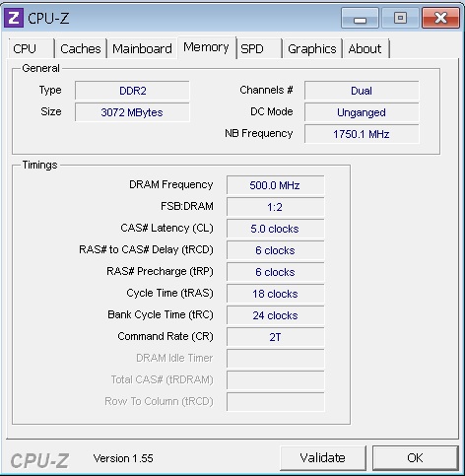Click the Memory tab
The width and height of the screenshot is (465, 476).
pyautogui.click(x=206, y=47)
